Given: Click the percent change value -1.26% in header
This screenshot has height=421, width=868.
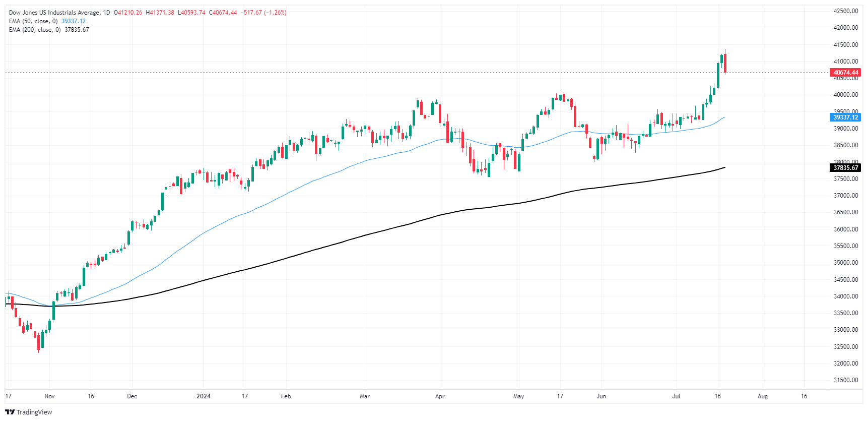Looking at the screenshot, I should point(275,13).
